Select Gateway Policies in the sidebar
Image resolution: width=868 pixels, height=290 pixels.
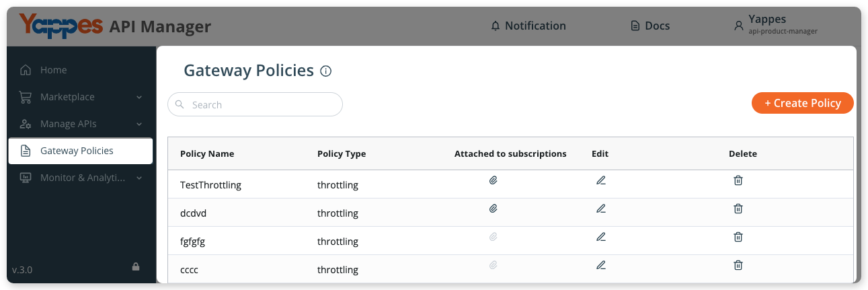pyautogui.click(x=77, y=151)
